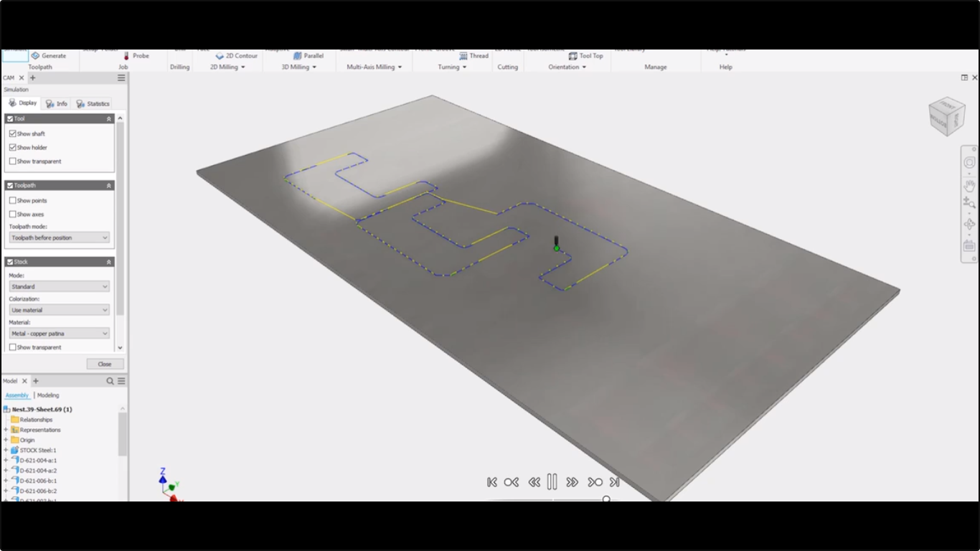Viewport: 980px width, 551px height.
Task: Toggle the Toolpath section checkbox
Action: point(10,185)
